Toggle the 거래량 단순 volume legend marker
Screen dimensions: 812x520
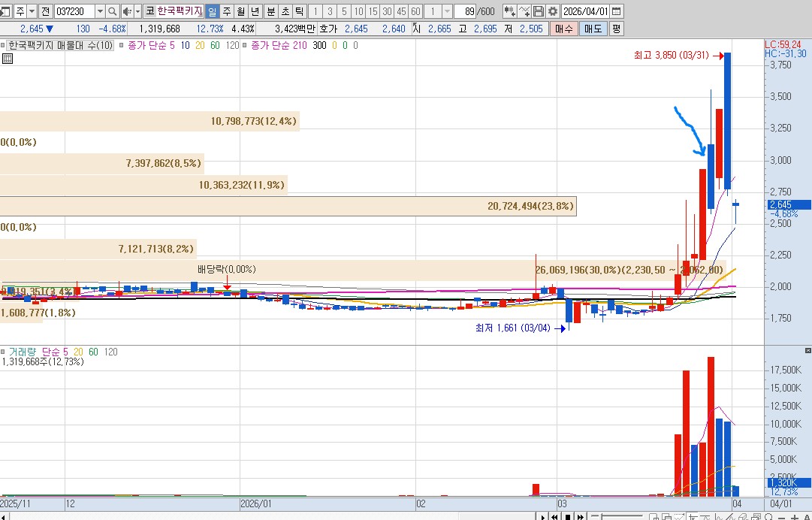point(5,352)
